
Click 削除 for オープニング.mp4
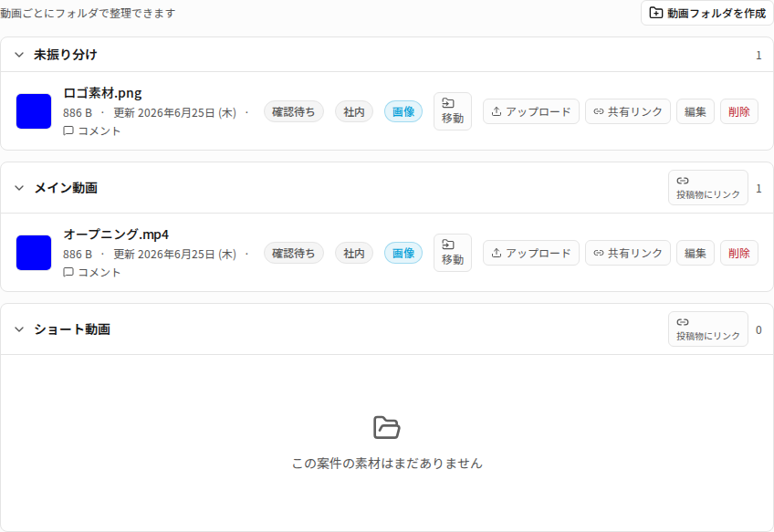739,253
